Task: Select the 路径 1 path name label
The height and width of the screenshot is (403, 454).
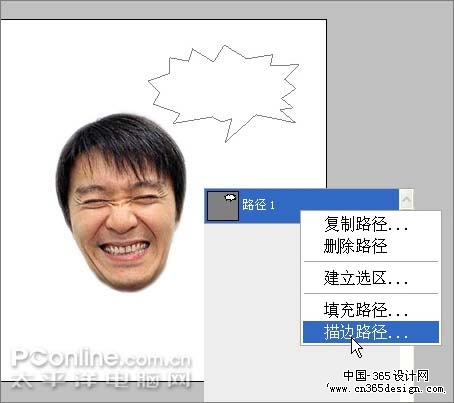Action: (258, 205)
